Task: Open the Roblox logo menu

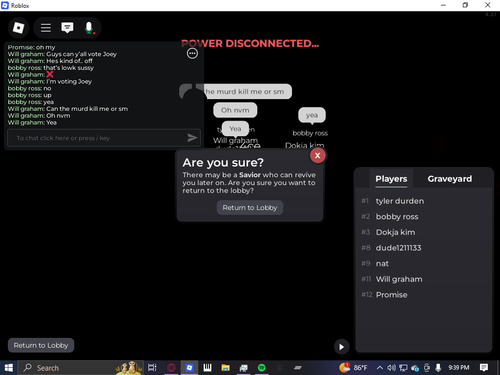Action: (x=18, y=28)
